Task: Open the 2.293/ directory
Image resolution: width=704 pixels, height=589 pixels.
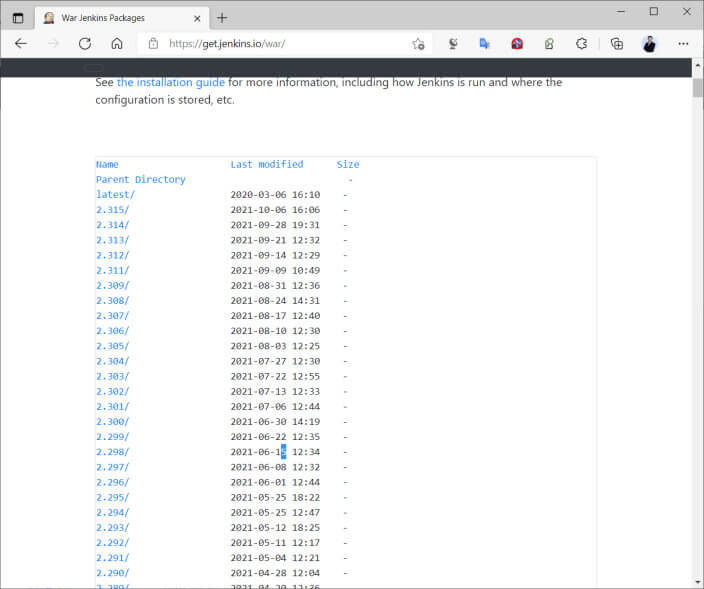Action: [x=112, y=528]
